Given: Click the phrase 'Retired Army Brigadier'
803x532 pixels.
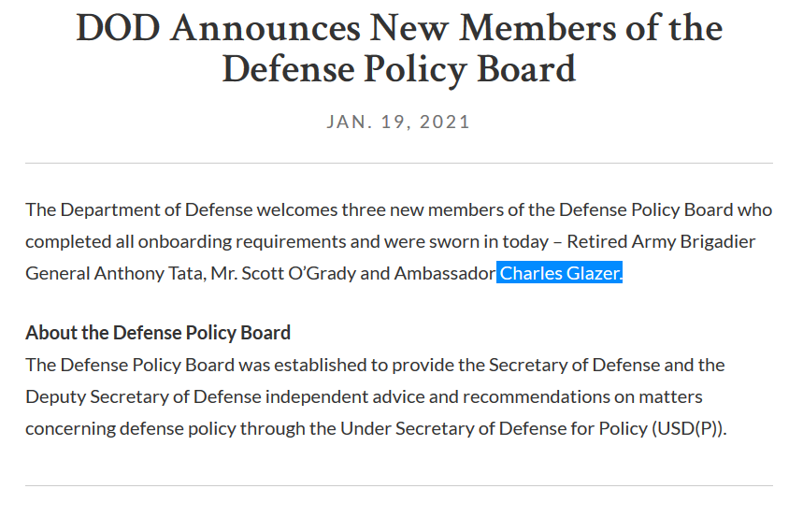Looking at the screenshot, I should [x=661, y=241].
